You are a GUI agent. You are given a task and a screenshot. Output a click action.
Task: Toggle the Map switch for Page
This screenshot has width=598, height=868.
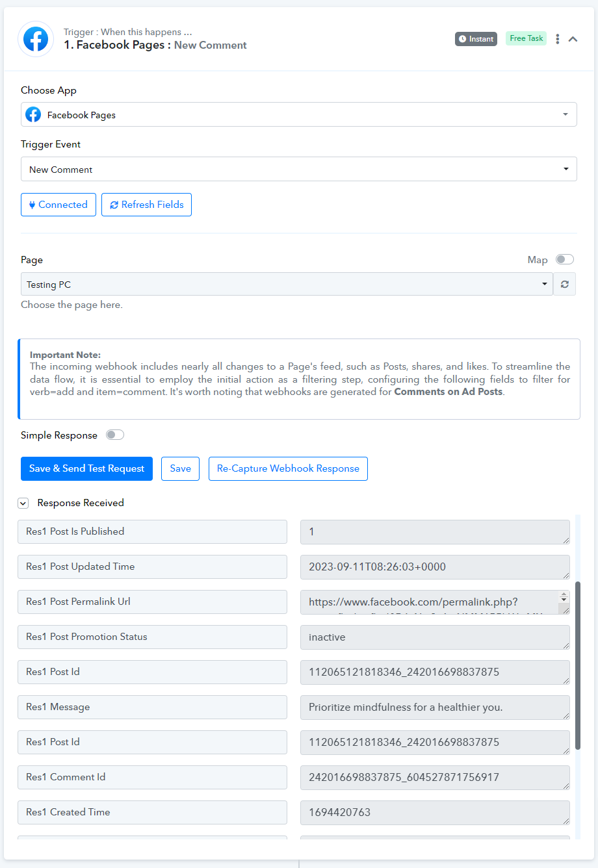[x=565, y=259]
